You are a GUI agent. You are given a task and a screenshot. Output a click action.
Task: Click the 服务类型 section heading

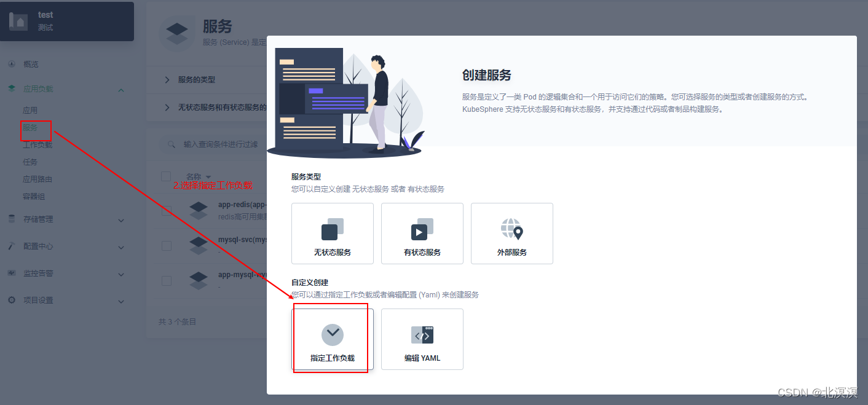coord(306,176)
